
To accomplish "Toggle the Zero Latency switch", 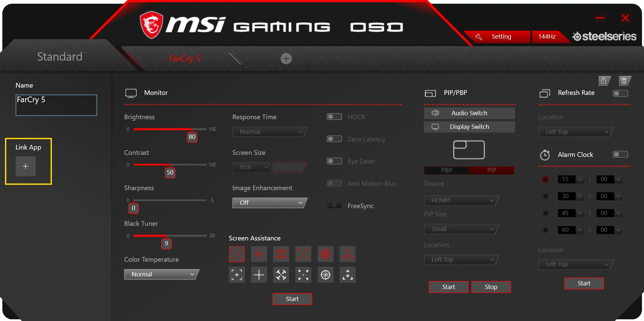I will click(334, 139).
